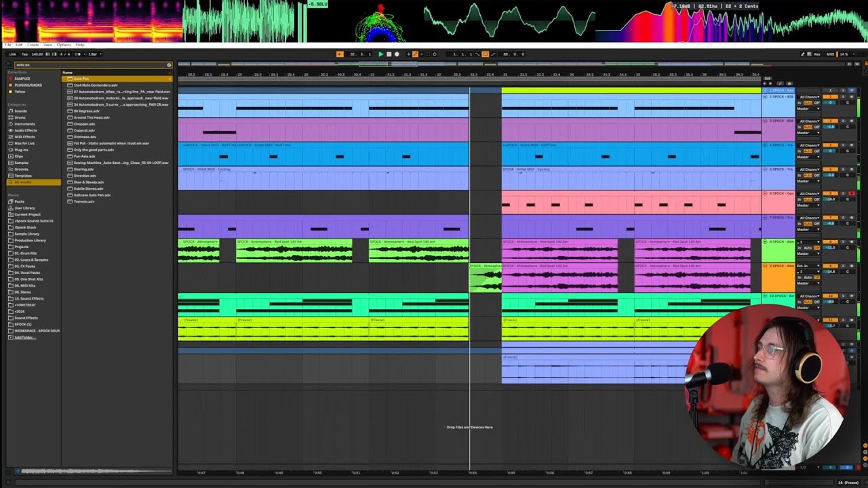Open the File menu
The width and height of the screenshot is (868, 488).
[8, 45]
